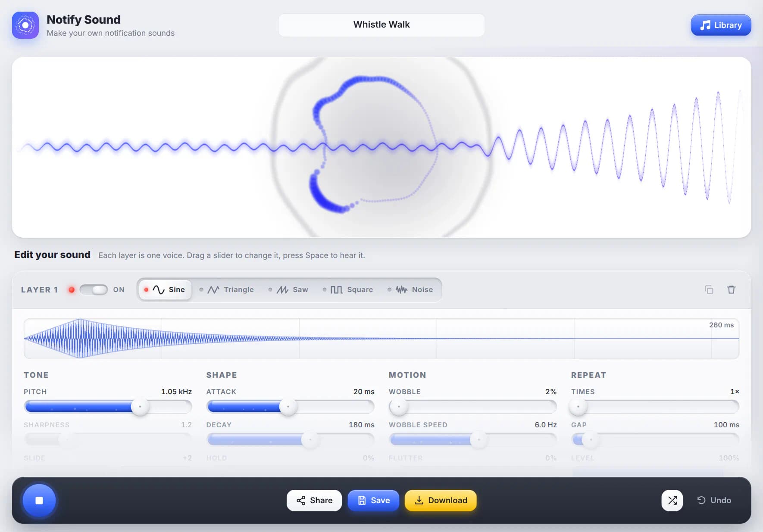
Task: Click the Layer 1 envelope waveform preview
Action: point(381,339)
